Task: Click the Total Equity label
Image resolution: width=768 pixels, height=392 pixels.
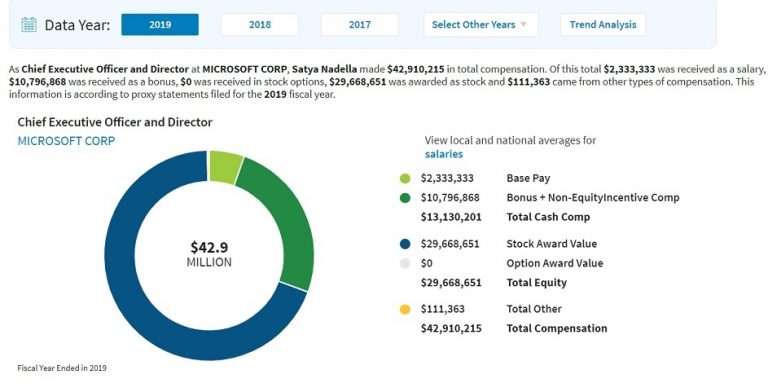Action: click(536, 283)
